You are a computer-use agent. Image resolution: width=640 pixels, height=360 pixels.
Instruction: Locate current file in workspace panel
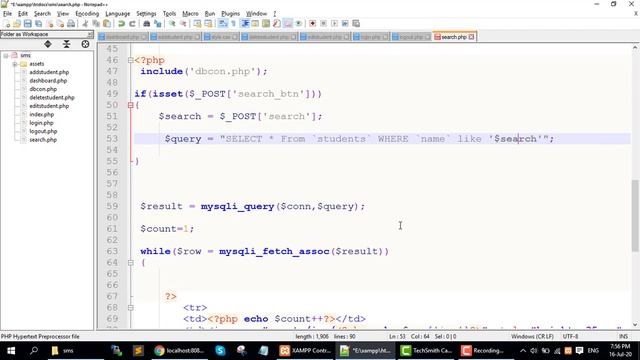85,44
